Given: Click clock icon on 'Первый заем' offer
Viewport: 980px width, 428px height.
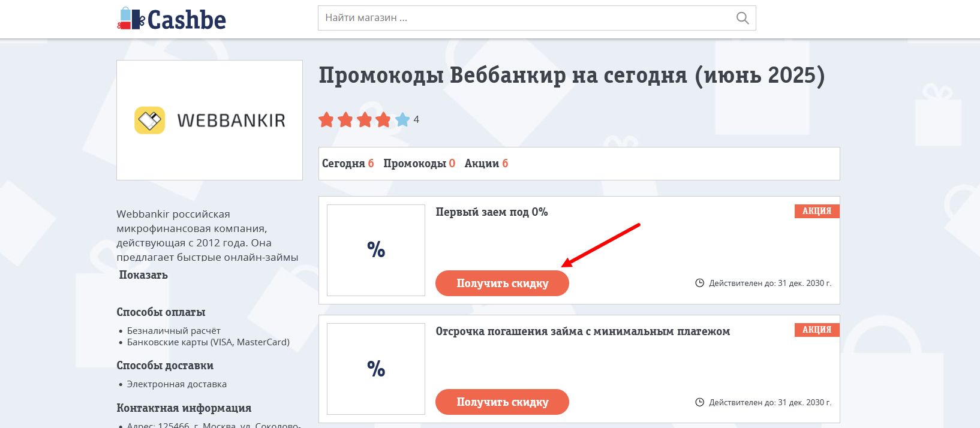Looking at the screenshot, I should click(699, 283).
